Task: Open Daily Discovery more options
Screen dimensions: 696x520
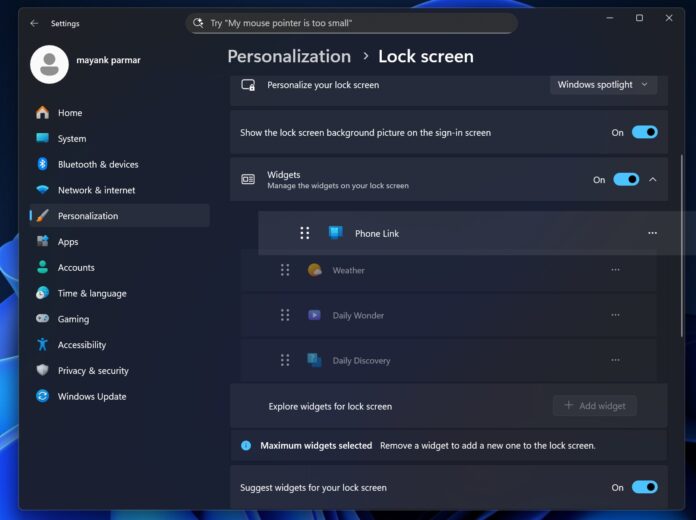Action: pos(615,360)
